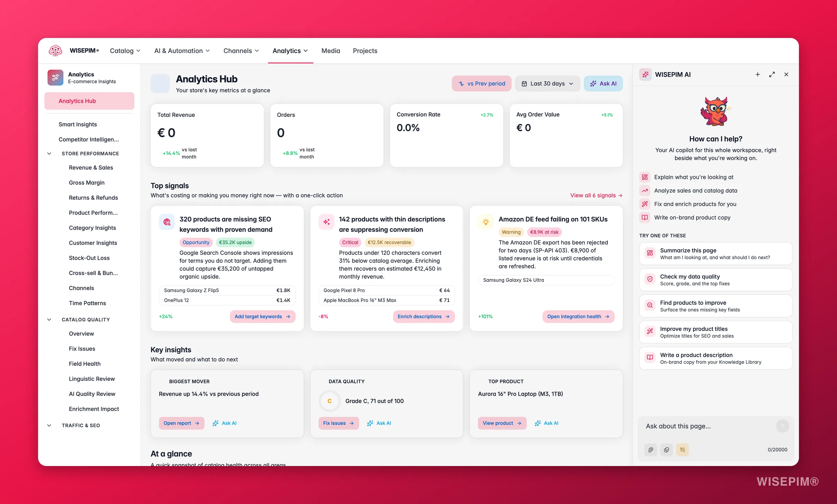The height and width of the screenshot is (504, 837).
Task: Go to the Media tab
Action: [x=331, y=51]
